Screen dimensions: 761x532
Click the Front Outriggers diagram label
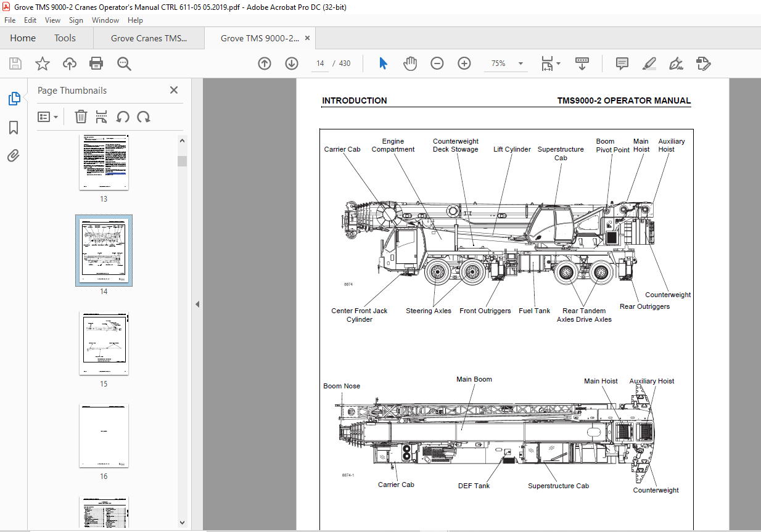485,311
